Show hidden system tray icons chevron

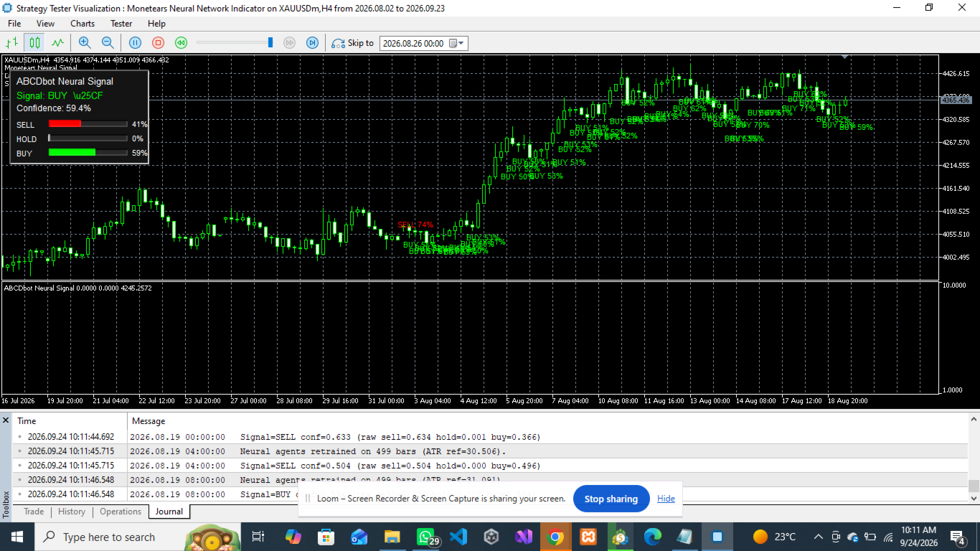coord(819,537)
